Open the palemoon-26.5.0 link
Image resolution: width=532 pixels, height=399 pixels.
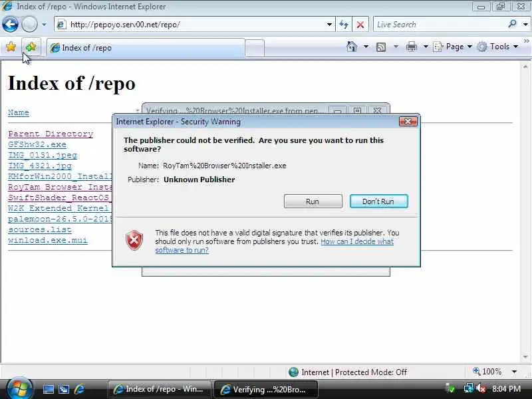point(60,219)
